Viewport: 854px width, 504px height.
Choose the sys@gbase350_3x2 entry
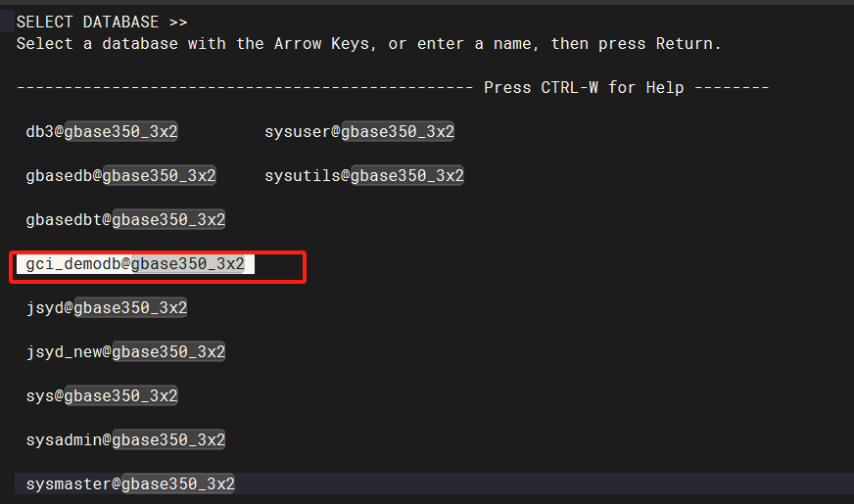coord(102,396)
